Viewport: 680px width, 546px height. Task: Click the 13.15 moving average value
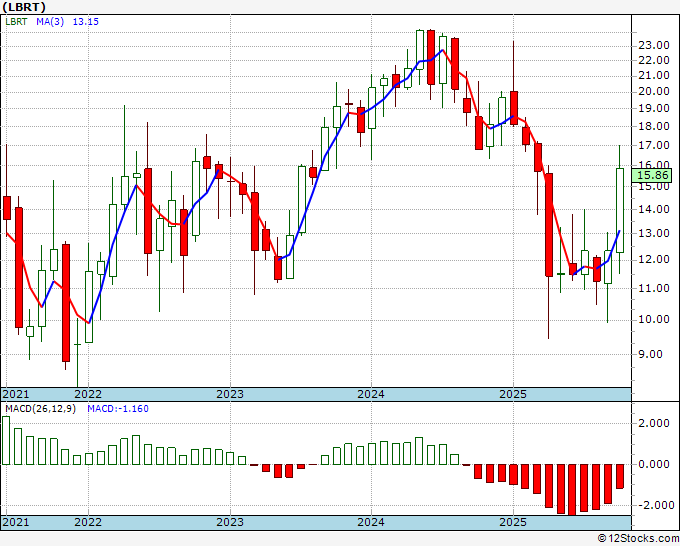(x=85, y=22)
